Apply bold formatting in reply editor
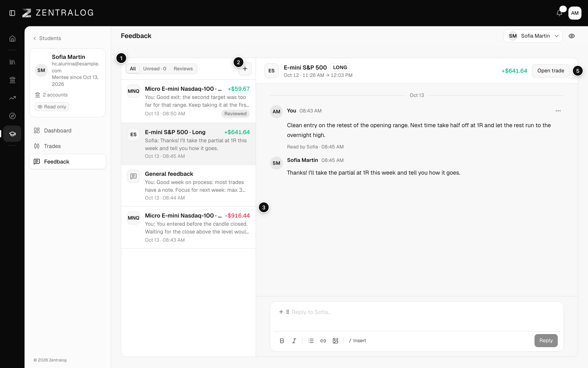Viewport: 588px width, 368px height. pyautogui.click(x=282, y=341)
